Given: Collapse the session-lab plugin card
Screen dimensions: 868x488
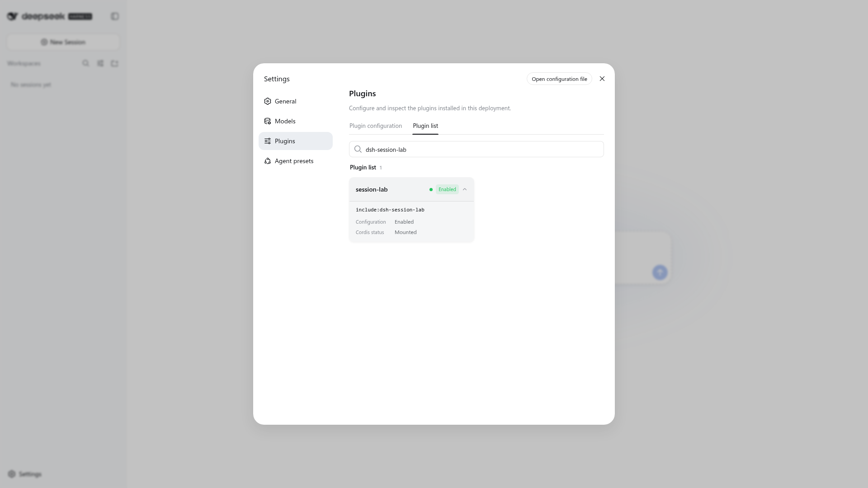Looking at the screenshot, I should 465,189.
